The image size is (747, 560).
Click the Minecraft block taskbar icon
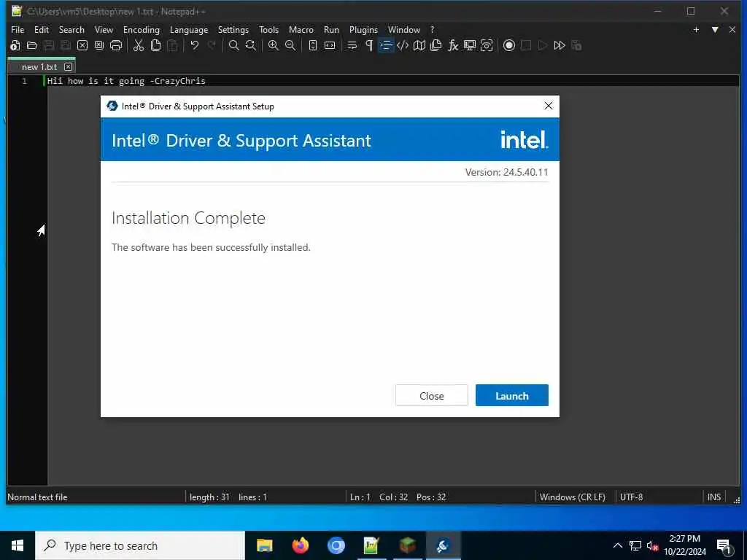pos(407,545)
